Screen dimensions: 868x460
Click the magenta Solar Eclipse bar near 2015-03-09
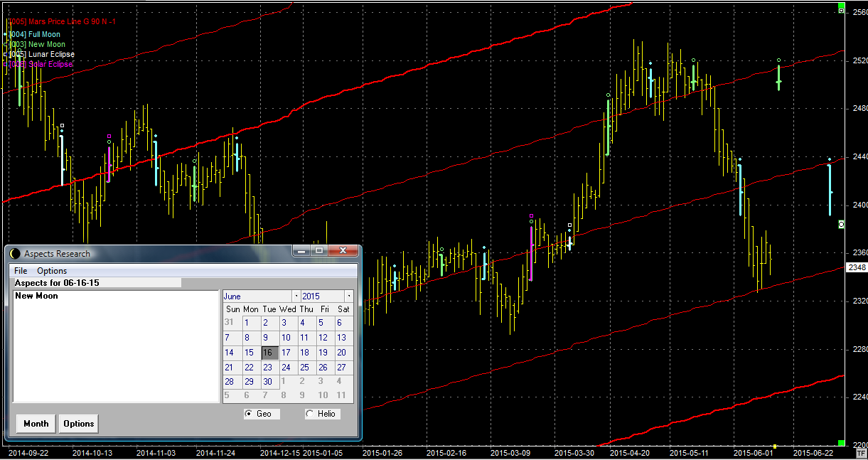pos(531,255)
